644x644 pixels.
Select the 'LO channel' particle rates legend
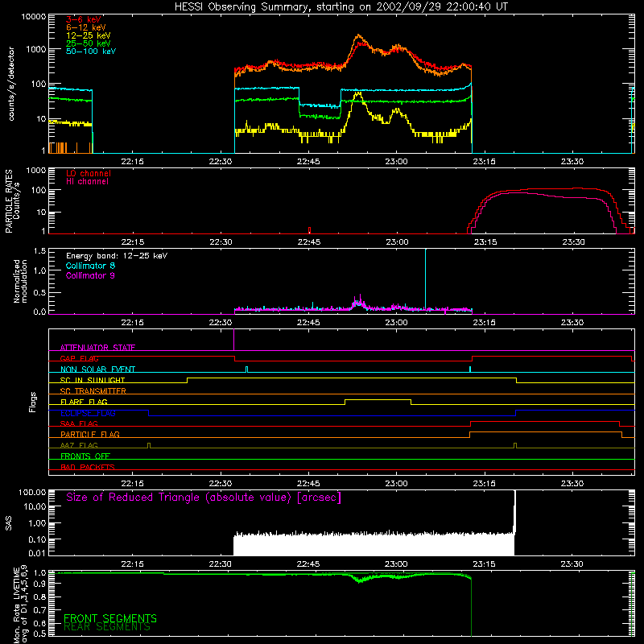[89, 173]
